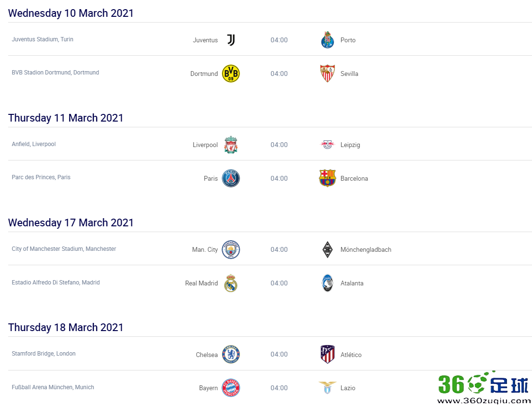Open the Liverpool crest icon

(231, 145)
